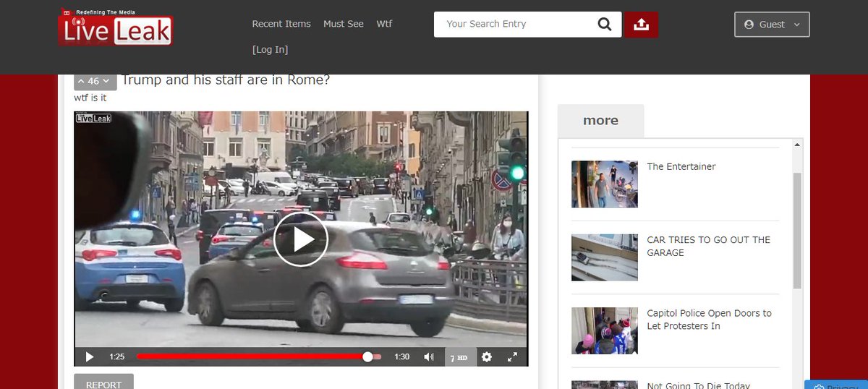Click the 1:30 duration label
Viewport: 868px width, 389px height.
tap(402, 356)
